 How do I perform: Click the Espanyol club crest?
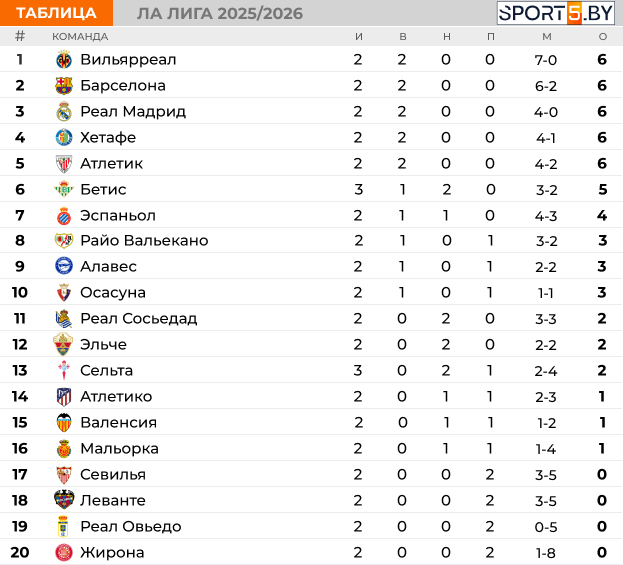coord(64,216)
